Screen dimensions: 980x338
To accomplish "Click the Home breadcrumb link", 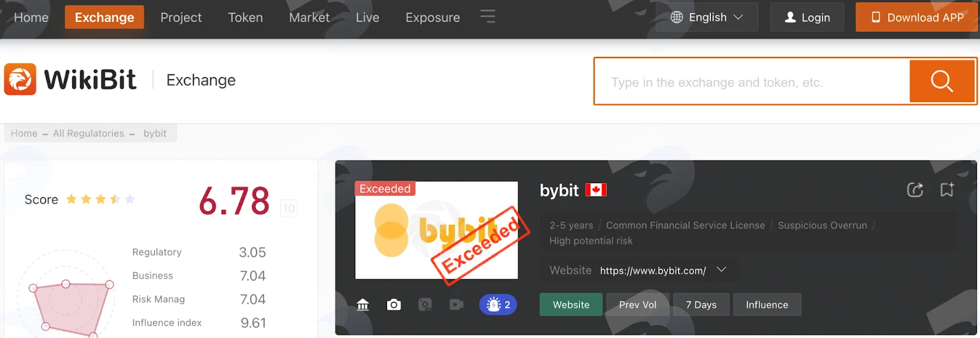I will [x=24, y=133].
